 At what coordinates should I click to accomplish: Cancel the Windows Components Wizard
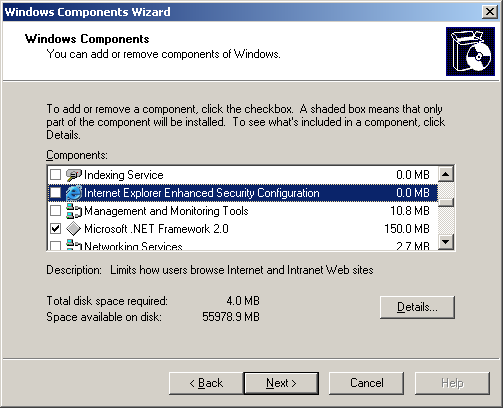pyautogui.click(x=366, y=383)
